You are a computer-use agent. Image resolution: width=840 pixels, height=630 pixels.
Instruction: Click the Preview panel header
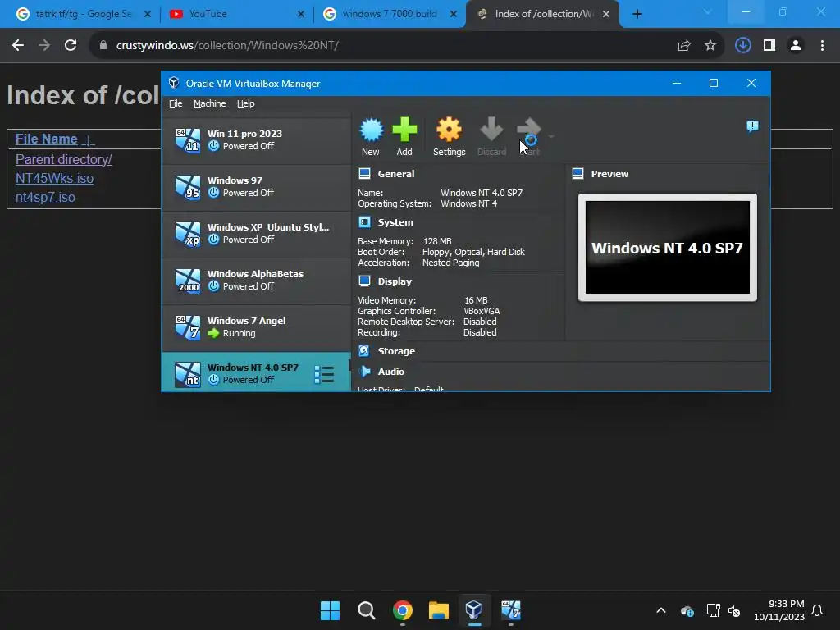609,174
